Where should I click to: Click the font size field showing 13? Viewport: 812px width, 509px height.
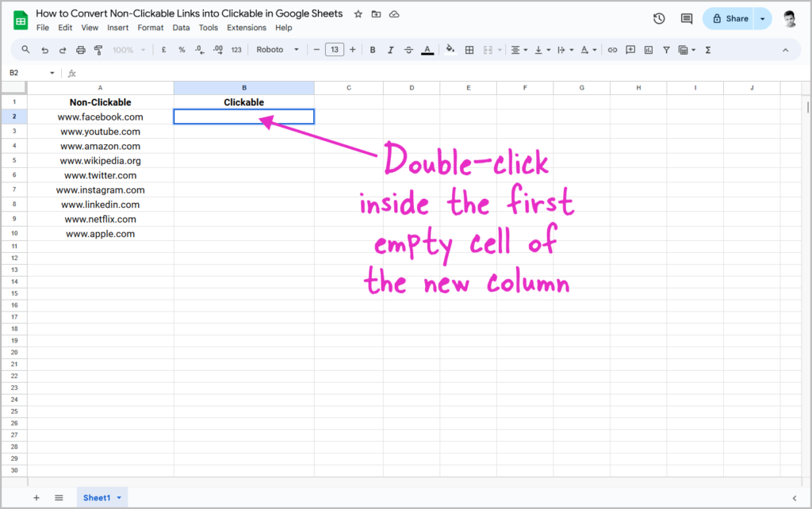pyautogui.click(x=335, y=50)
